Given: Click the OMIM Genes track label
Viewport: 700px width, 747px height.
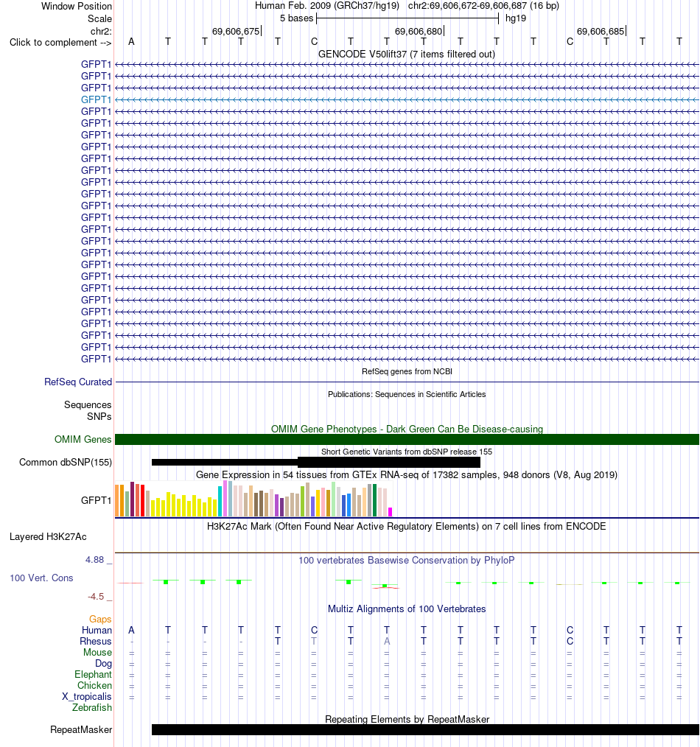Looking at the screenshot, I should [83, 439].
